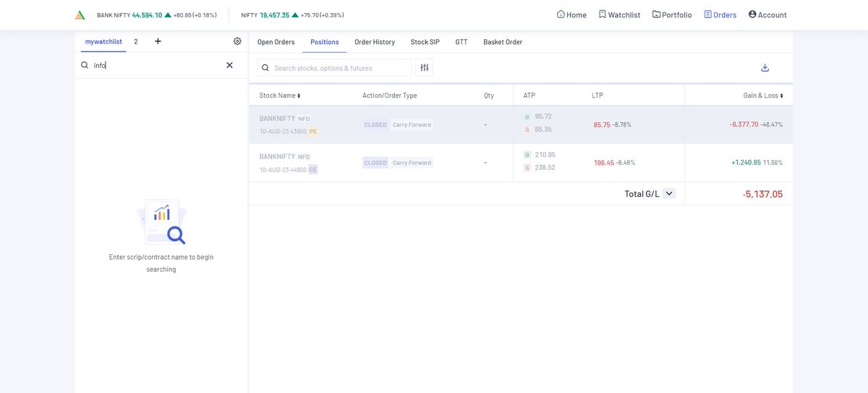Click the B buy badge in BANKNIFTY PE row

[x=527, y=117]
